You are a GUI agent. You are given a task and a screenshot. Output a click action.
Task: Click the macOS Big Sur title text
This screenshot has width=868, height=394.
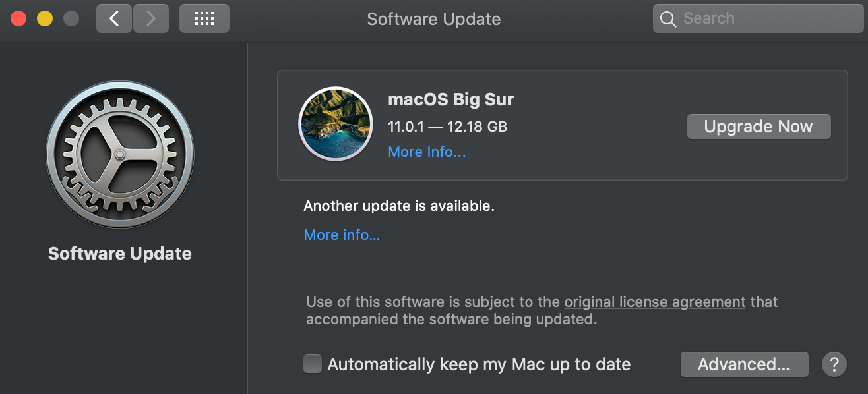coord(451,99)
